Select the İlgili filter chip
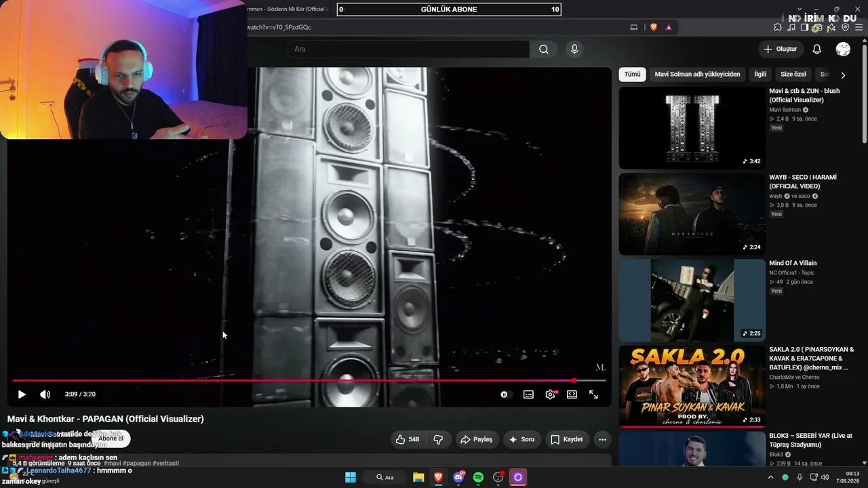Image resolution: width=868 pixels, height=488 pixels. 760,74
